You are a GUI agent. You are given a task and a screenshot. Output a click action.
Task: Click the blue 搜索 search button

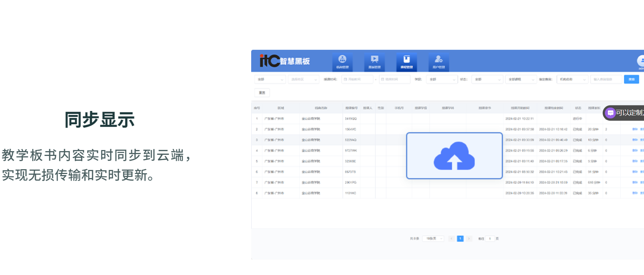(x=631, y=79)
